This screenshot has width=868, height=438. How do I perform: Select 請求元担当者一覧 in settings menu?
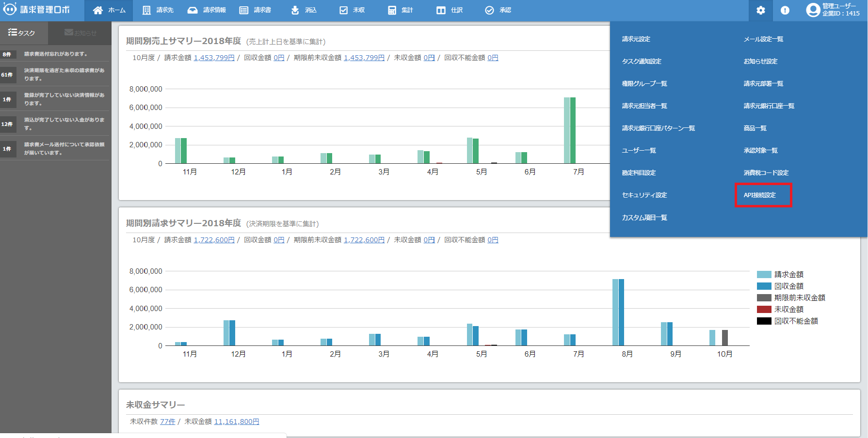click(644, 106)
